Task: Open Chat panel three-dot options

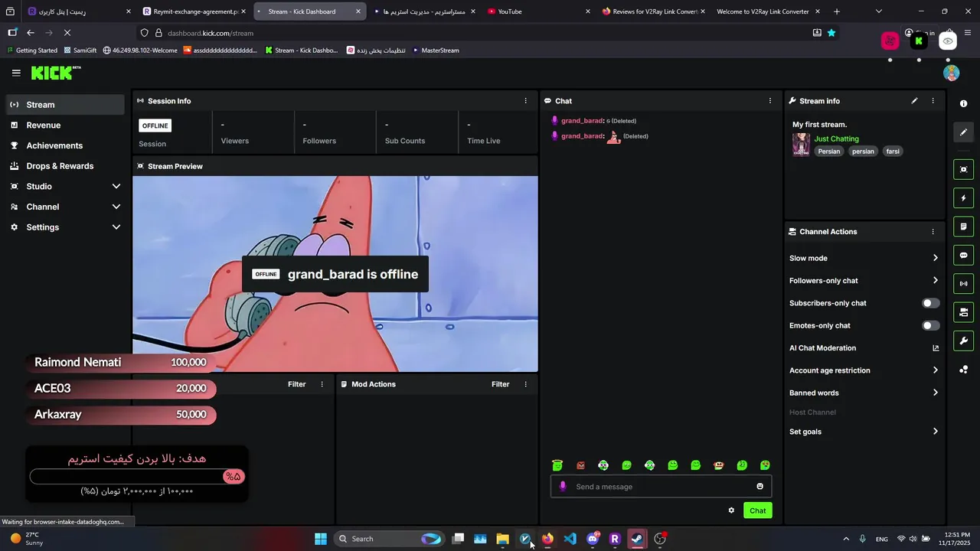Action: [x=770, y=101]
